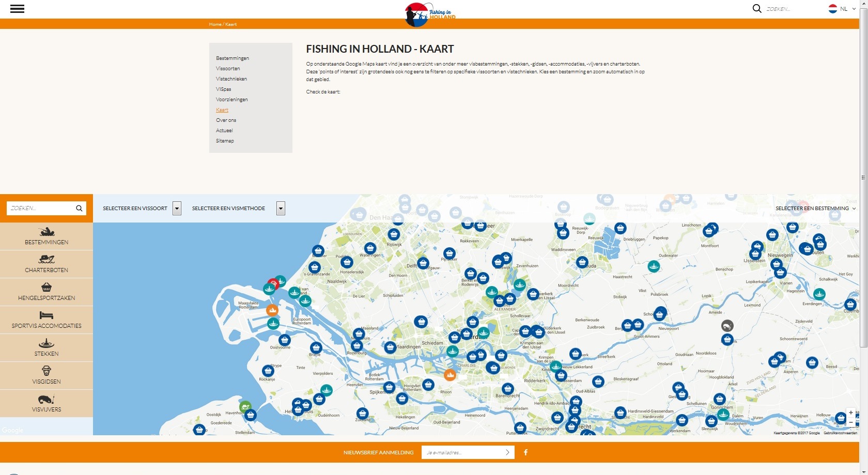The image size is (868, 475).
Task: Open the hamburger menu
Action: click(x=17, y=9)
